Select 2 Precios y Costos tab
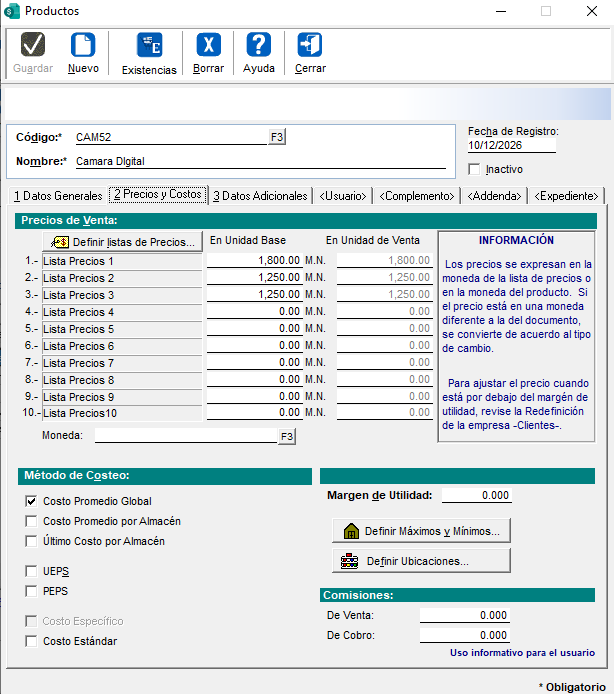 pos(158,194)
